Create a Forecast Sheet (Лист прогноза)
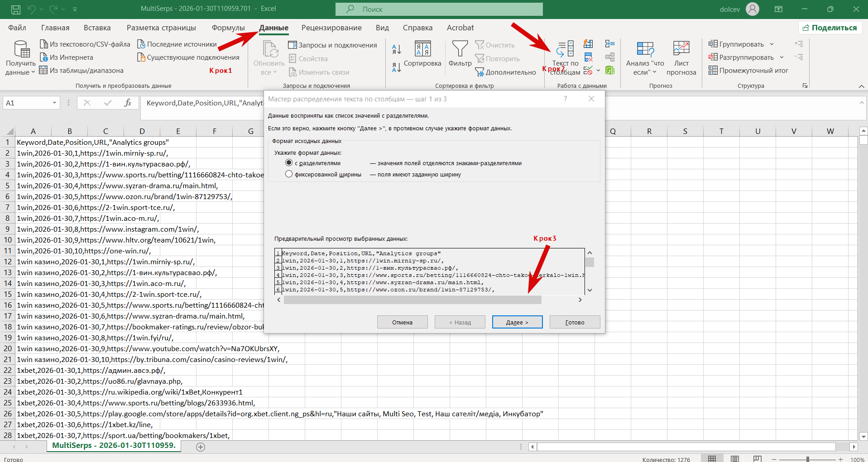This screenshot has height=462, width=868. click(x=681, y=58)
